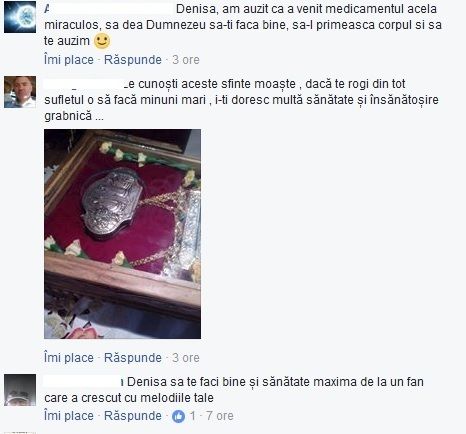Click 3 ore timestamp below relics photo

click(x=186, y=358)
